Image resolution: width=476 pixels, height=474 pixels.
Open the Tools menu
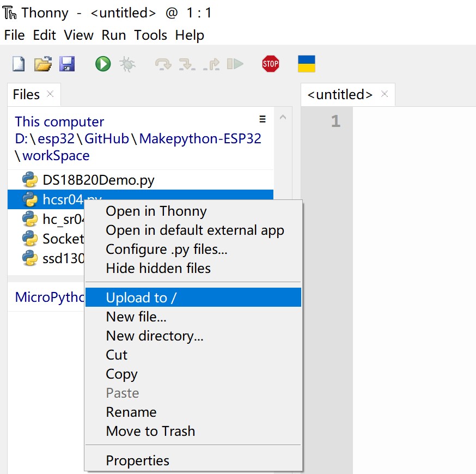tap(150, 35)
